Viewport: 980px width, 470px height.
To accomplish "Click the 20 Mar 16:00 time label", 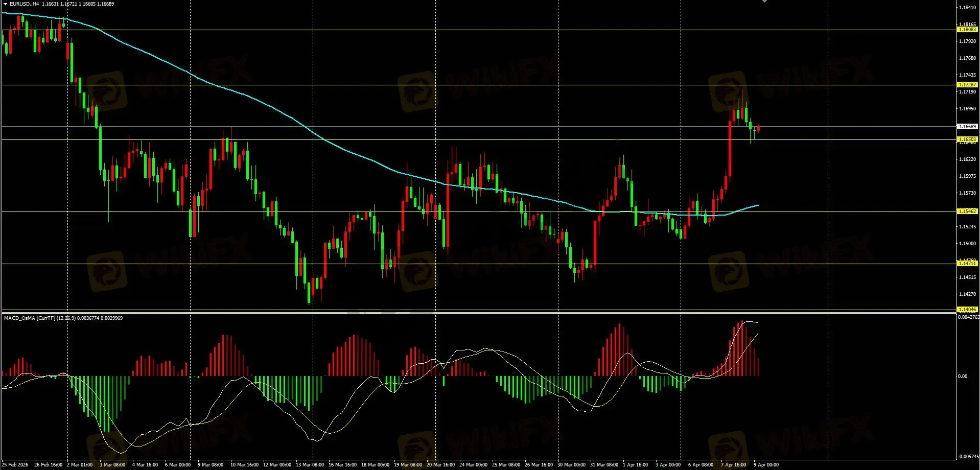I will tap(440, 465).
